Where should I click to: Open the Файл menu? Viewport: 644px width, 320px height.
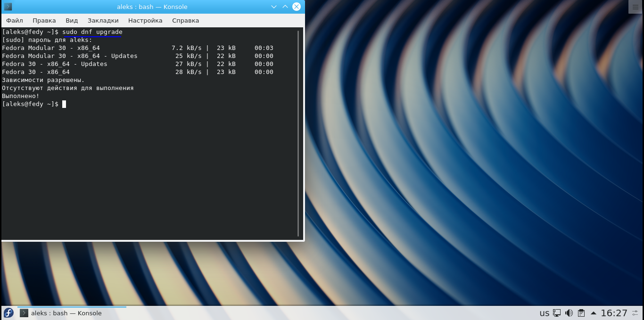pyautogui.click(x=15, y=20)
